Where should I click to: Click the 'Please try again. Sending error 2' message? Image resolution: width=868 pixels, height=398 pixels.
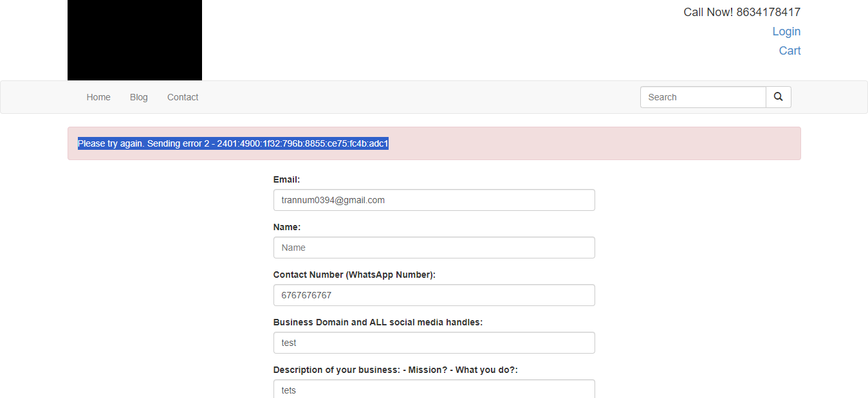click(233, 143)
